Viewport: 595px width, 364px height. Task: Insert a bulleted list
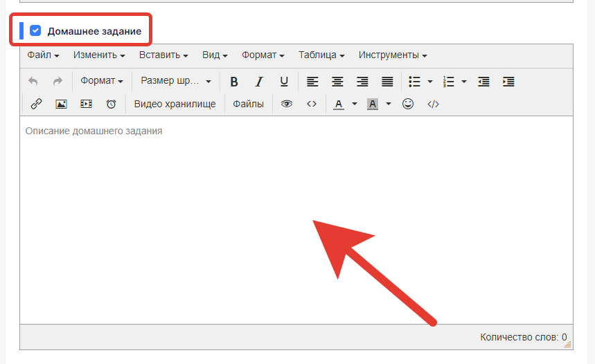pyautogui.click(x=414, y=82)
